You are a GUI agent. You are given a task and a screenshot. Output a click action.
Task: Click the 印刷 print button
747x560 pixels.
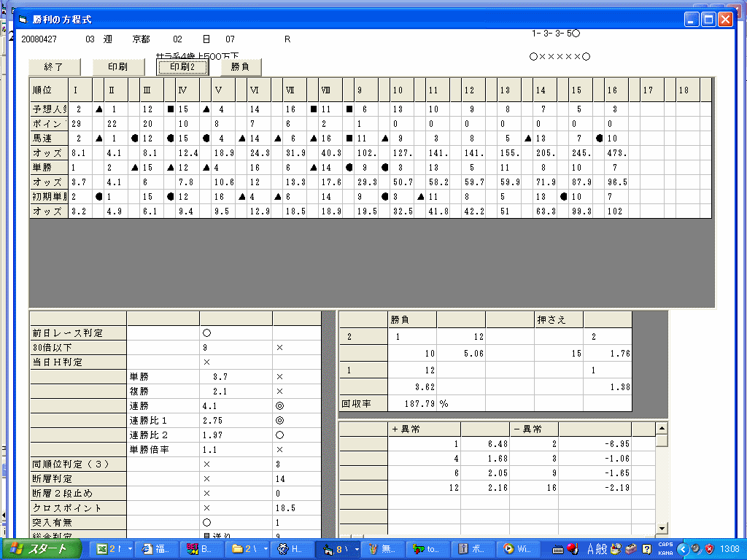118,66
